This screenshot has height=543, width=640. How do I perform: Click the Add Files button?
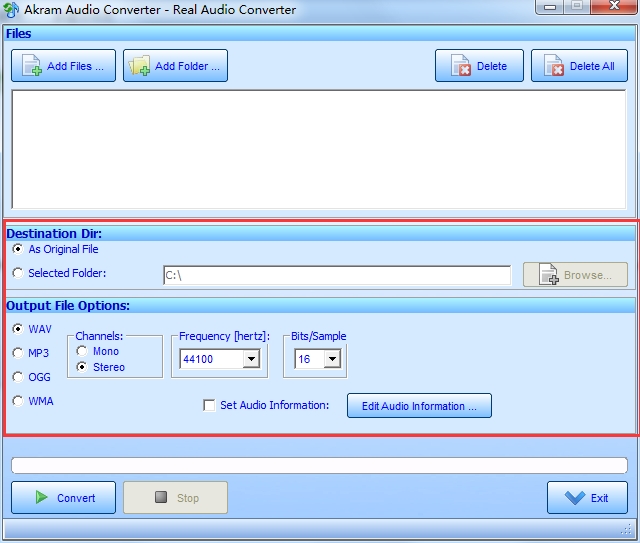63,66
